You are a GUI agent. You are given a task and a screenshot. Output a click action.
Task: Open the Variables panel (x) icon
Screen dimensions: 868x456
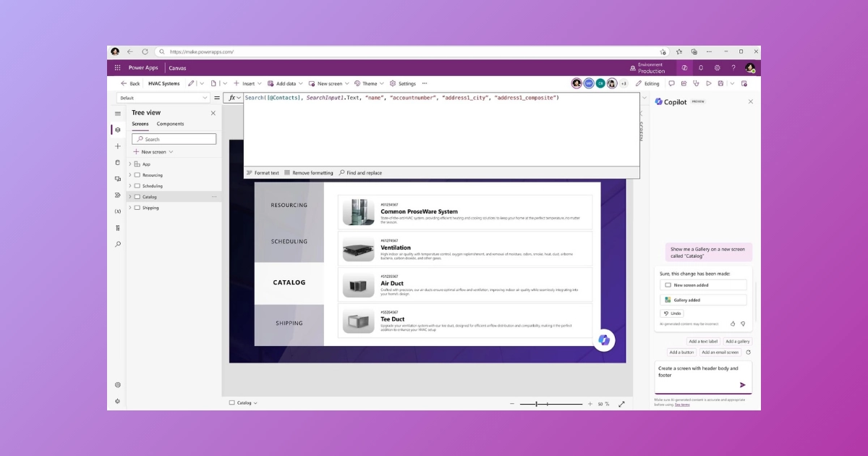(118, 211)
